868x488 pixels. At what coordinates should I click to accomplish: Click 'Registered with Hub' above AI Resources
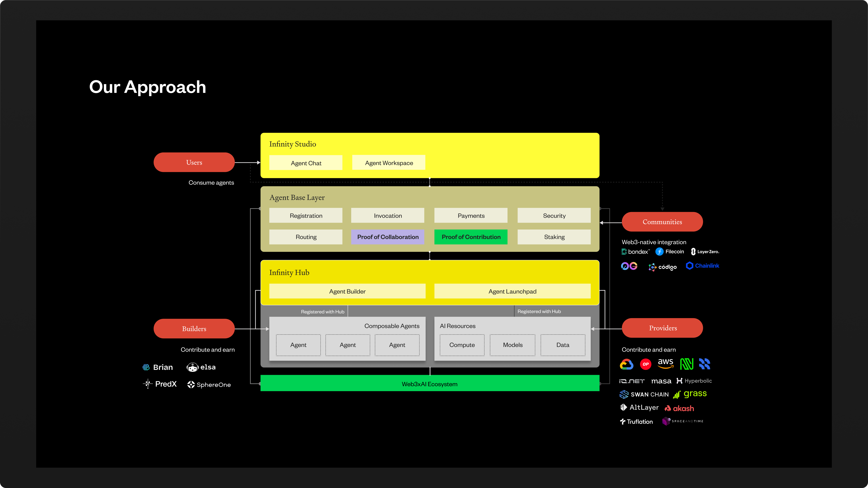click(x=539, y=312)
